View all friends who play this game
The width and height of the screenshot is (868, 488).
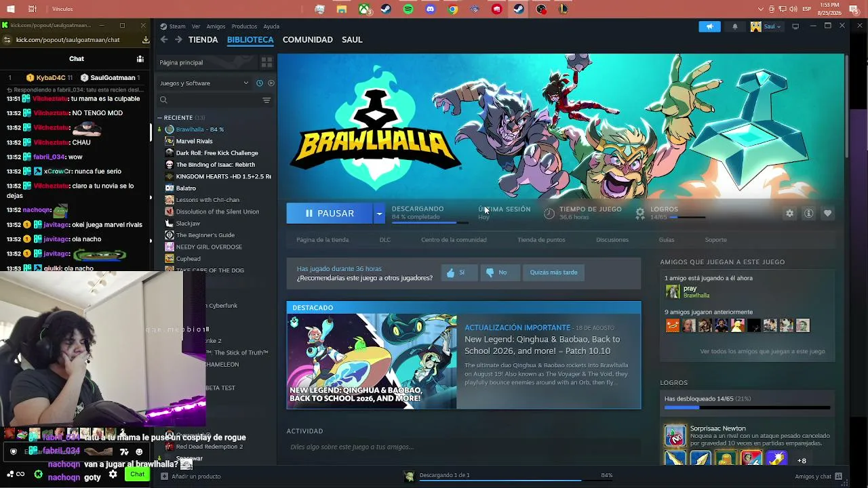[x=762, y=352]
